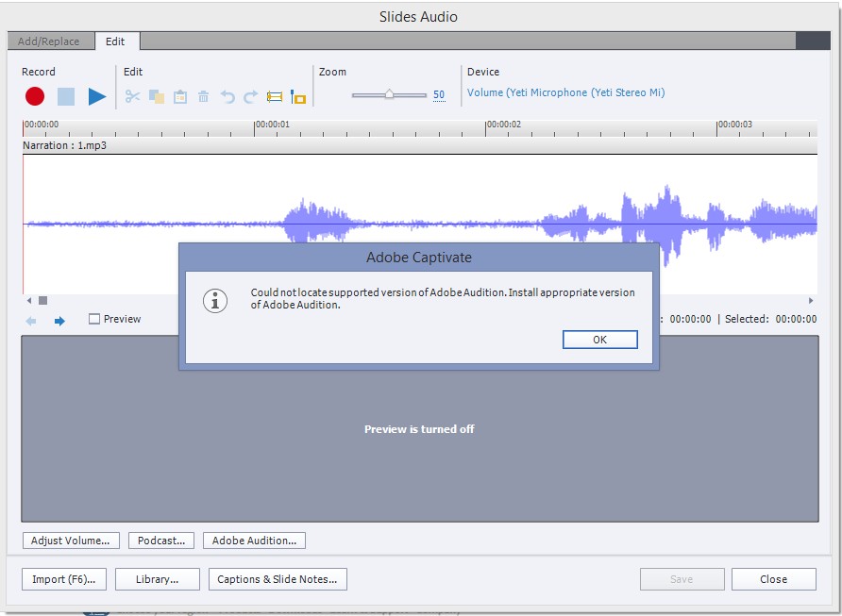Click Import (F6)... button

point(64,579)
